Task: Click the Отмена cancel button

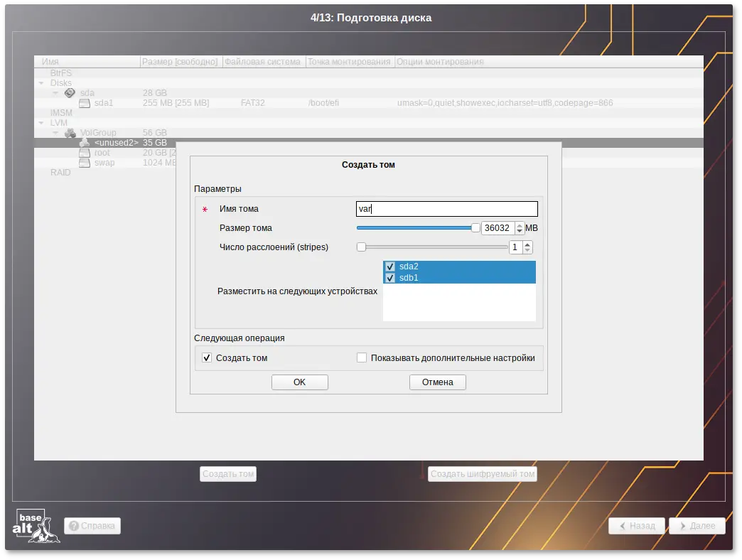Action: [x=437, y=382]
